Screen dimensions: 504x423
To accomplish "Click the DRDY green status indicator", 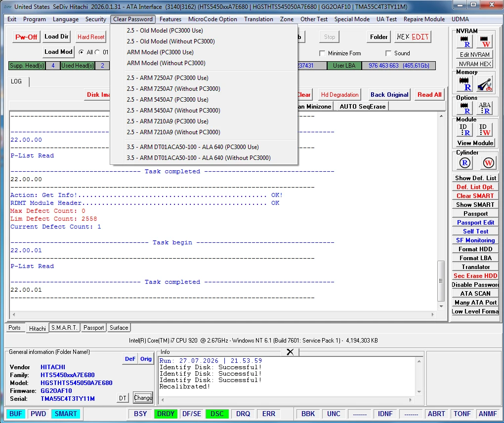I will click(166, 414).
